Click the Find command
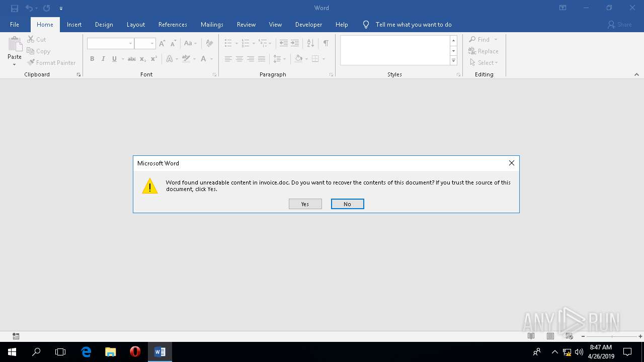 point(480,40)
